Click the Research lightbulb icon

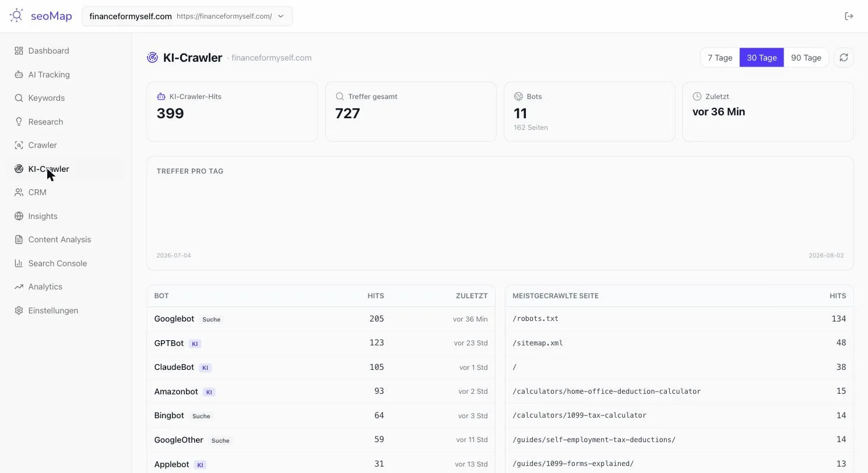(x=19, y=122)
